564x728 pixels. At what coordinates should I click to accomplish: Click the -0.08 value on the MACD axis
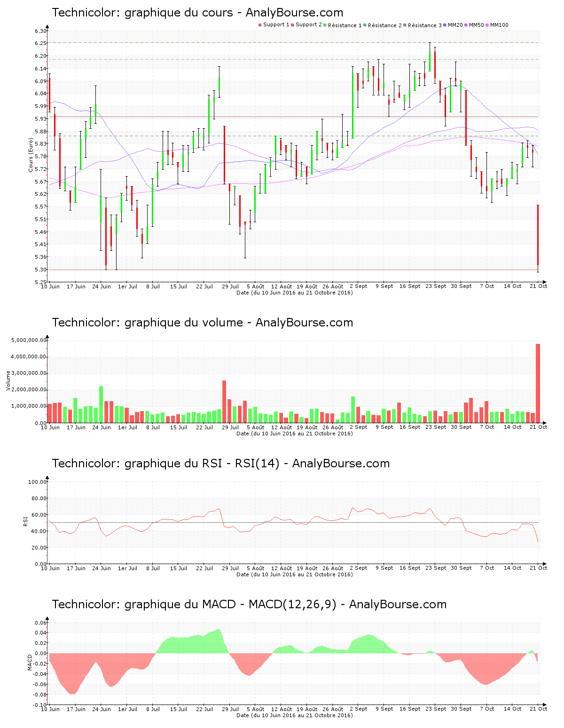(40, 695)
